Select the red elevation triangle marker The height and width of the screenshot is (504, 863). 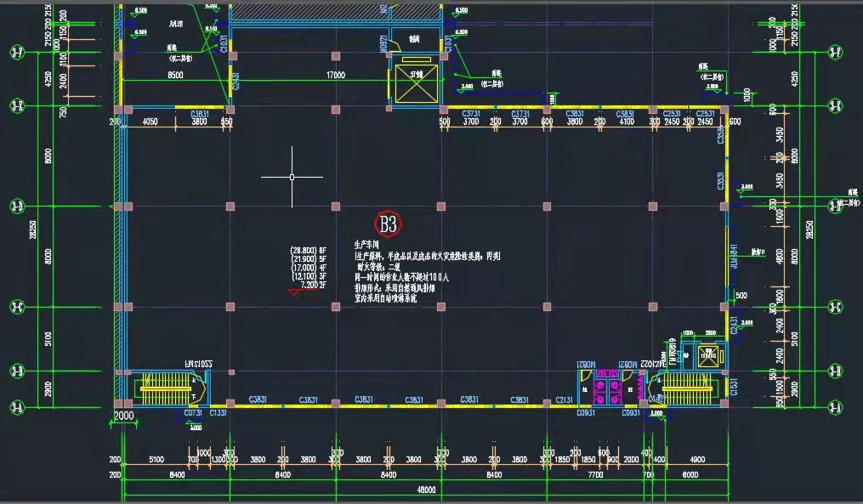(x=295, y=292)
